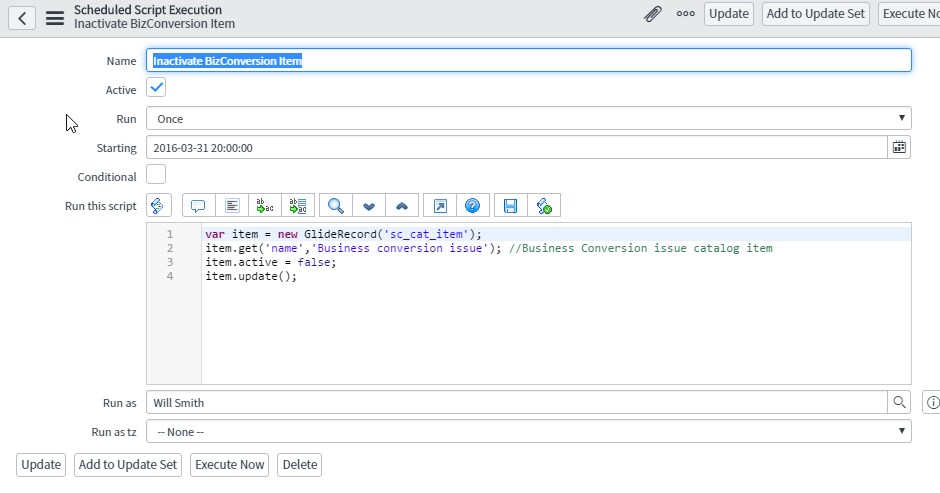Expand the Run frequency dropdown
The width and height of the screenshot is (940, 493).
(528, 119)
